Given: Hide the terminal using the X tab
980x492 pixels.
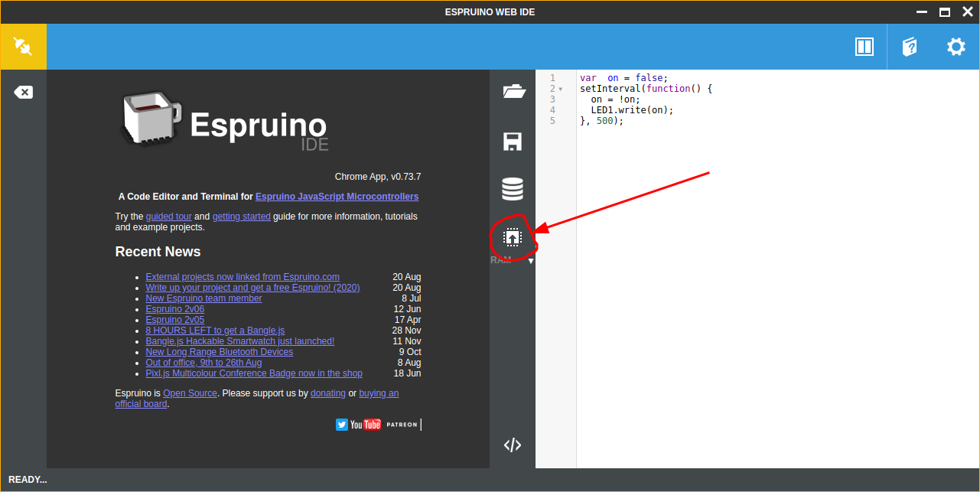Looking at the screenshot, I should tap(23, 91).
